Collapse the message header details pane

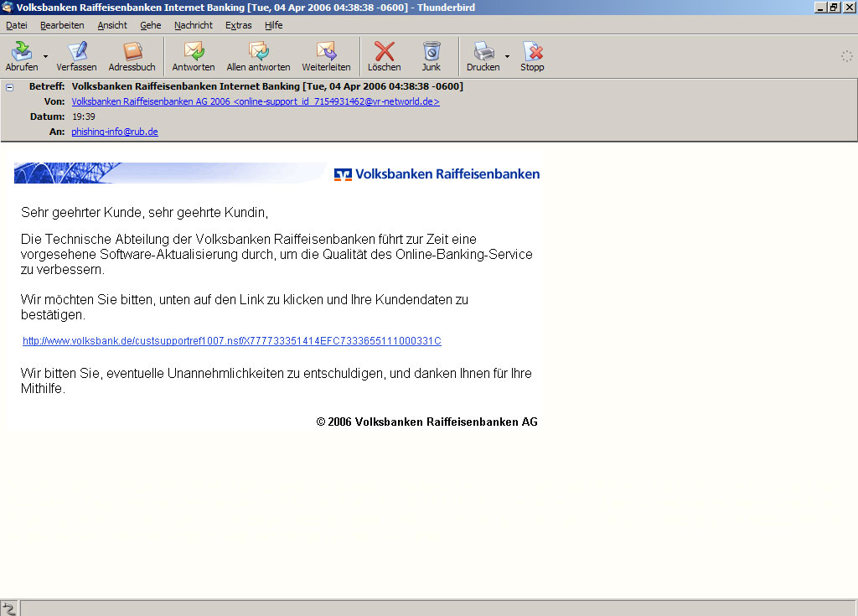[8, 86]
